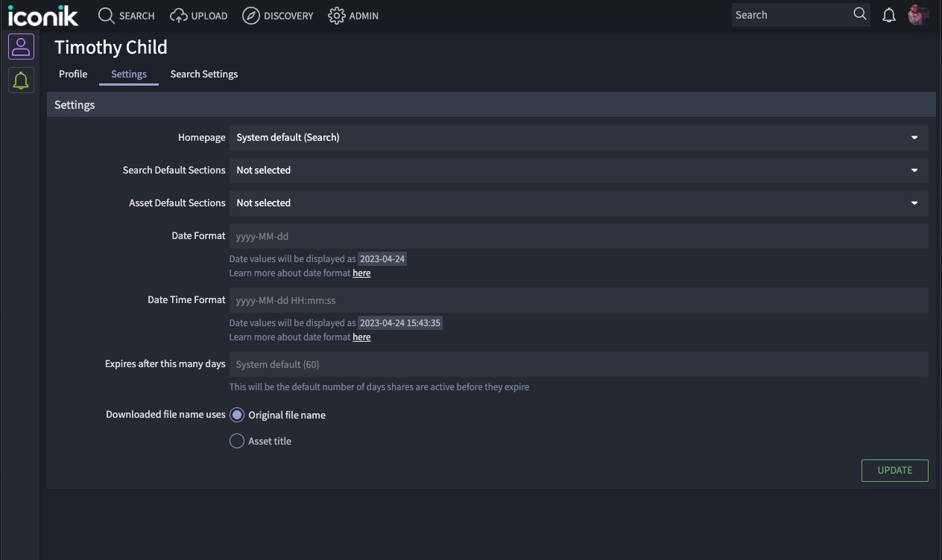Click the user avatar in the top bar
The height and width of the screenshot is (560, 942).
point(918,14)
